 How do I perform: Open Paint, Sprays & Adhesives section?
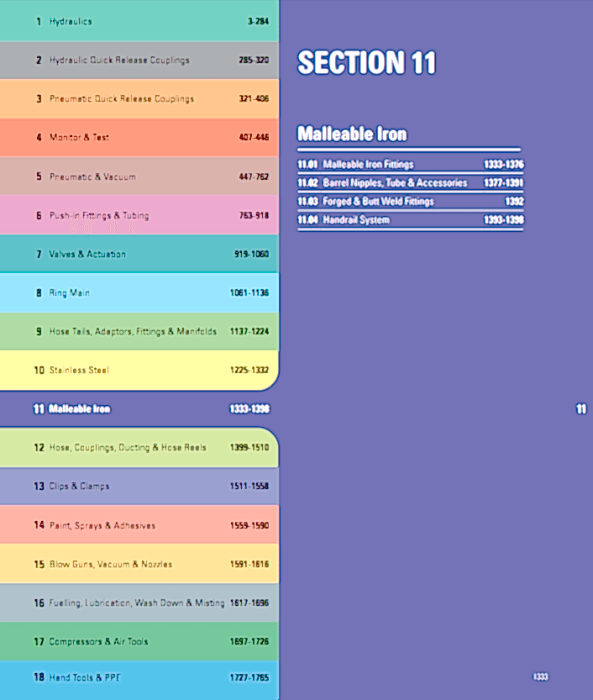tap(139, 525)
